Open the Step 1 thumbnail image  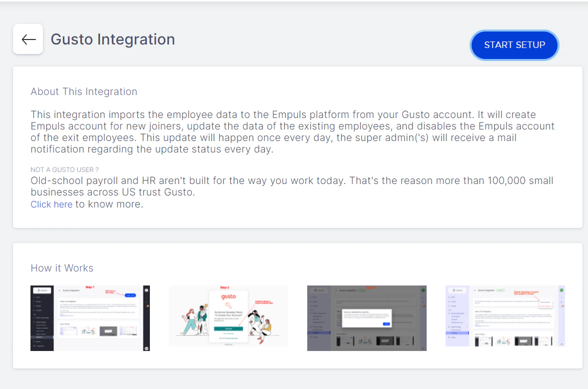coord(90,318)
